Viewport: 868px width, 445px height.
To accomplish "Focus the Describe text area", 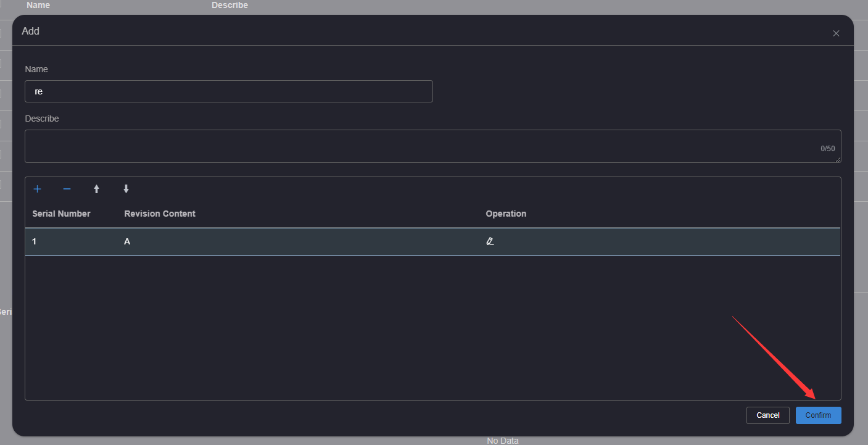I will [432, 146].
